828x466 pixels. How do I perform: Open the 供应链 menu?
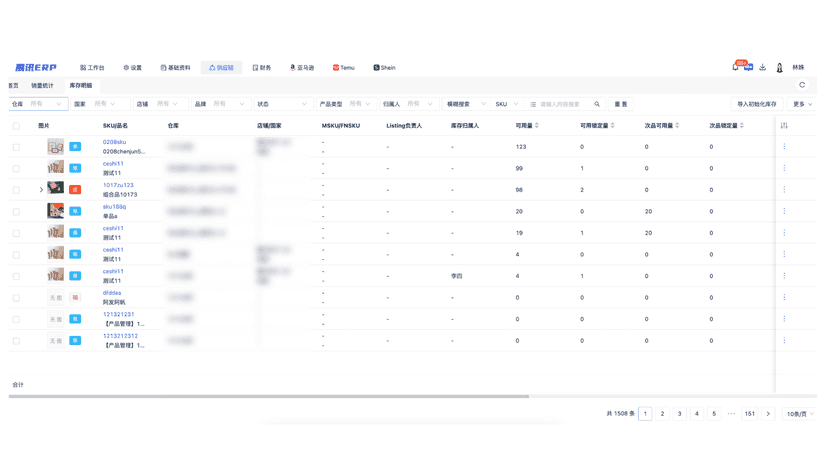pos(221,68)
